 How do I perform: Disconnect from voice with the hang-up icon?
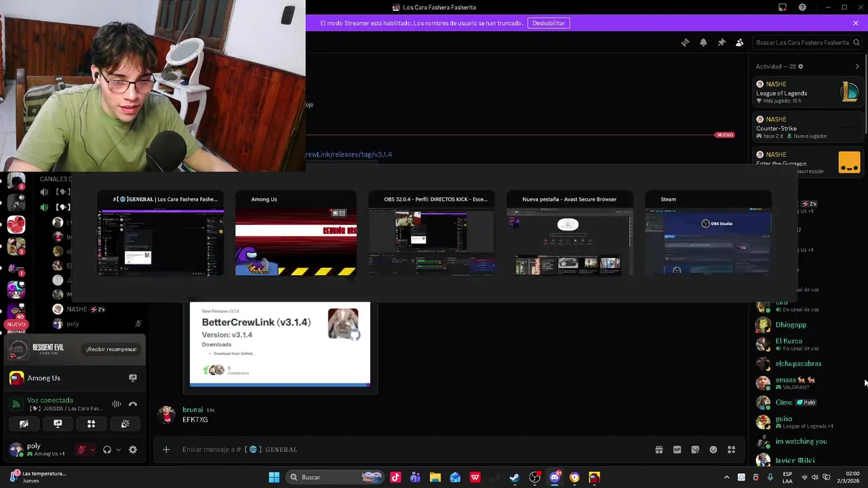tap(133, 404)
